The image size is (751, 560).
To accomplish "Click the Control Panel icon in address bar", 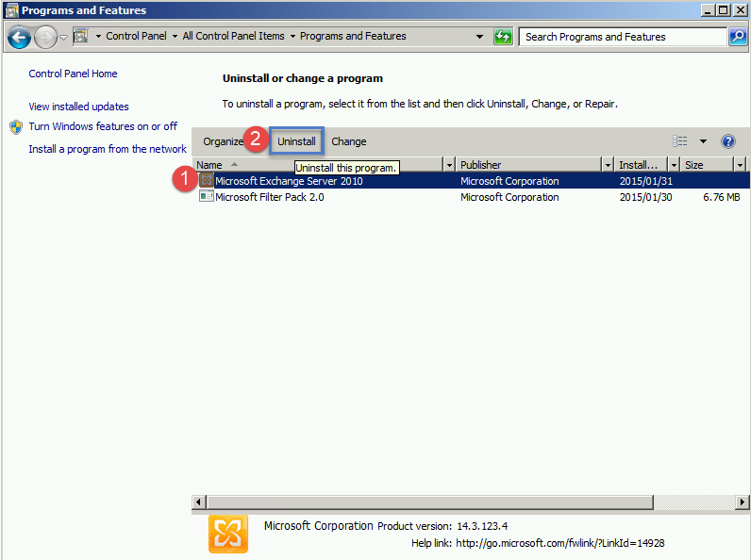I will click(x=80, y=36).
